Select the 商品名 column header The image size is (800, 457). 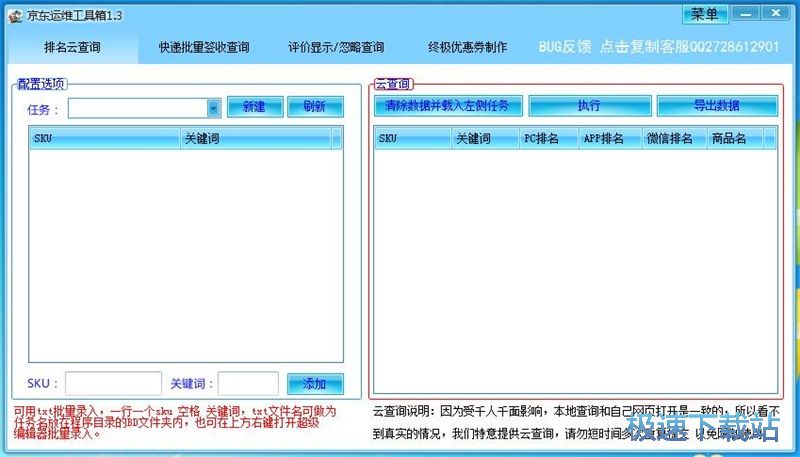pyautogui.click(x=735, y=138)
